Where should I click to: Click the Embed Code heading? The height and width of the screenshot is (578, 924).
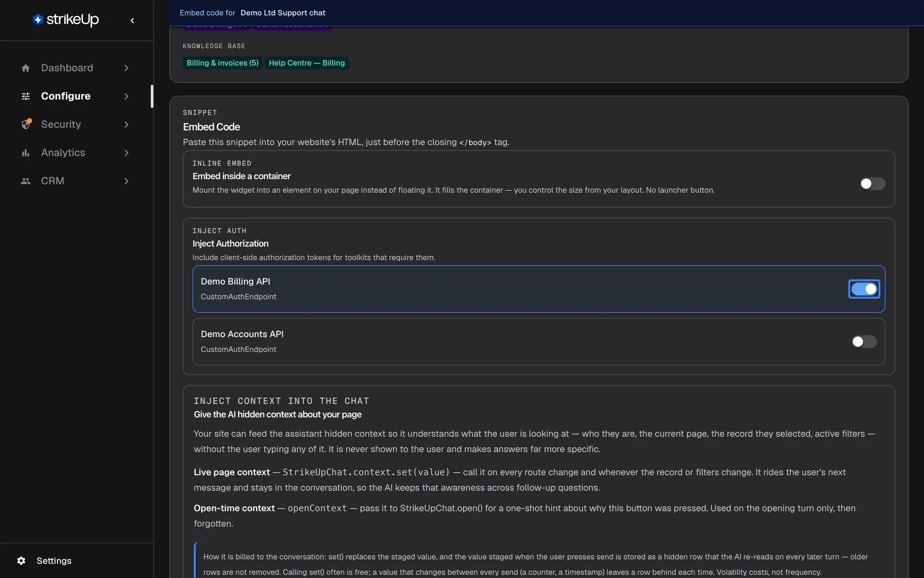[x=211, y=127]
